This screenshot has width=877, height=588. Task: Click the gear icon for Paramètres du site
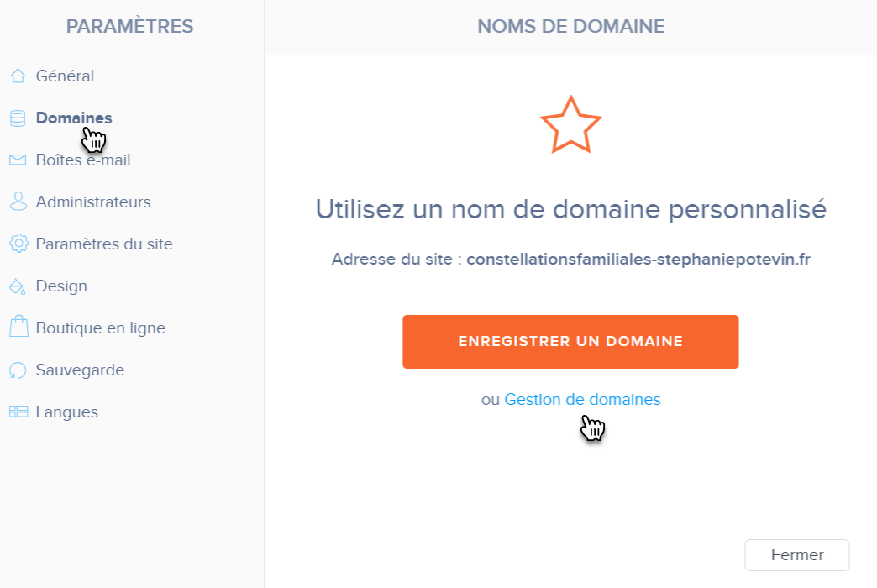pos(18,244)
